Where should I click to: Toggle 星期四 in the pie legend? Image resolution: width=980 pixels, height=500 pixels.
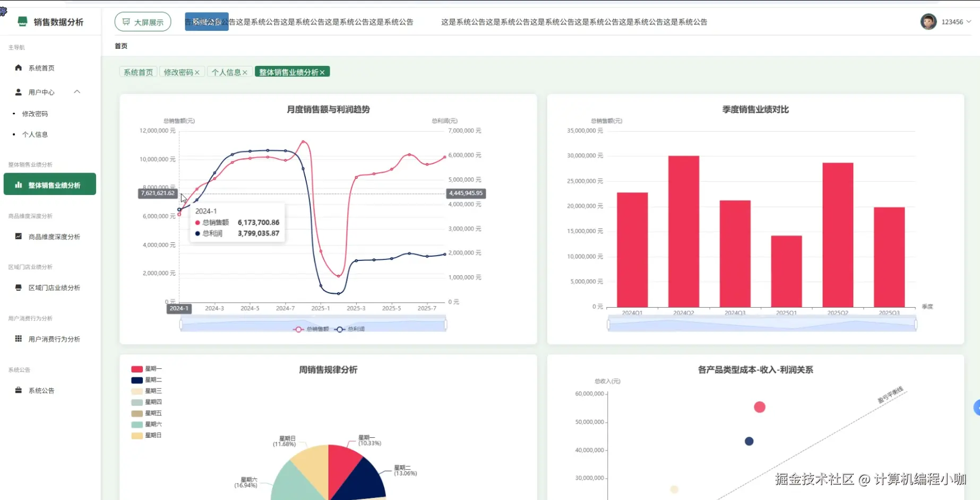tap(147, 402)
